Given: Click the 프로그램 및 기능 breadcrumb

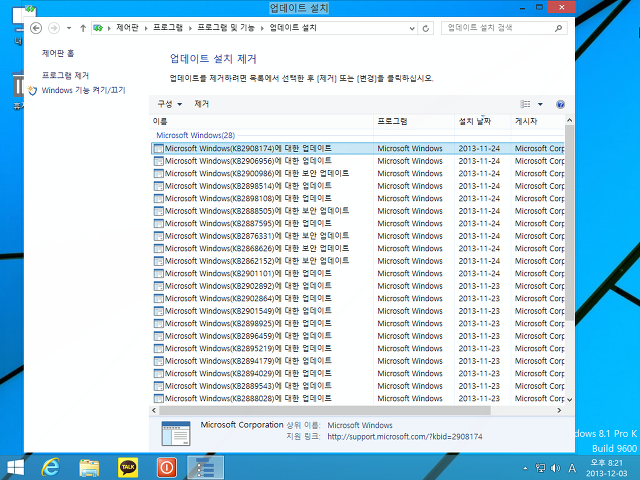Looking at the screenshot, I should click(x=226, y=28).
